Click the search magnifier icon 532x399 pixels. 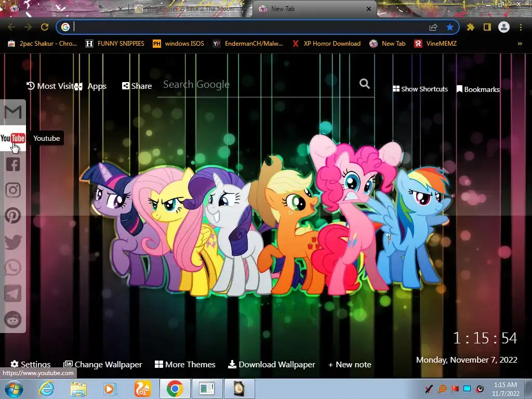364,84
